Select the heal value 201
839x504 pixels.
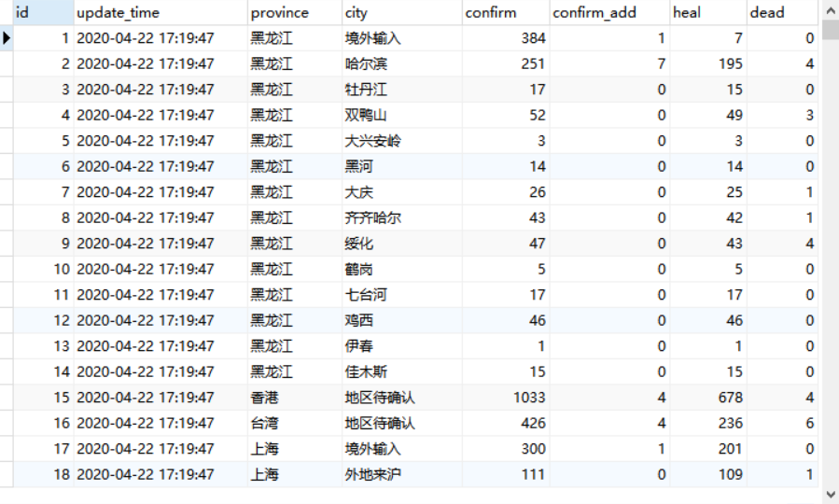(731, 449)
